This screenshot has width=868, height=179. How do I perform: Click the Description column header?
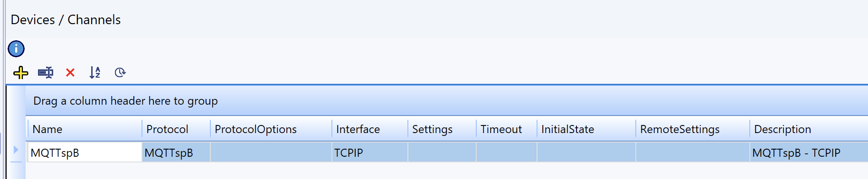pyautogui.click(x=809, y=129)
